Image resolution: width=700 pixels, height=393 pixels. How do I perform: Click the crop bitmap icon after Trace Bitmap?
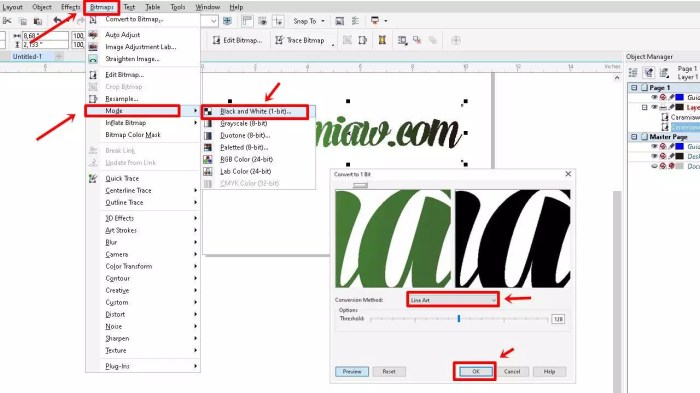[x=347, y=40]
